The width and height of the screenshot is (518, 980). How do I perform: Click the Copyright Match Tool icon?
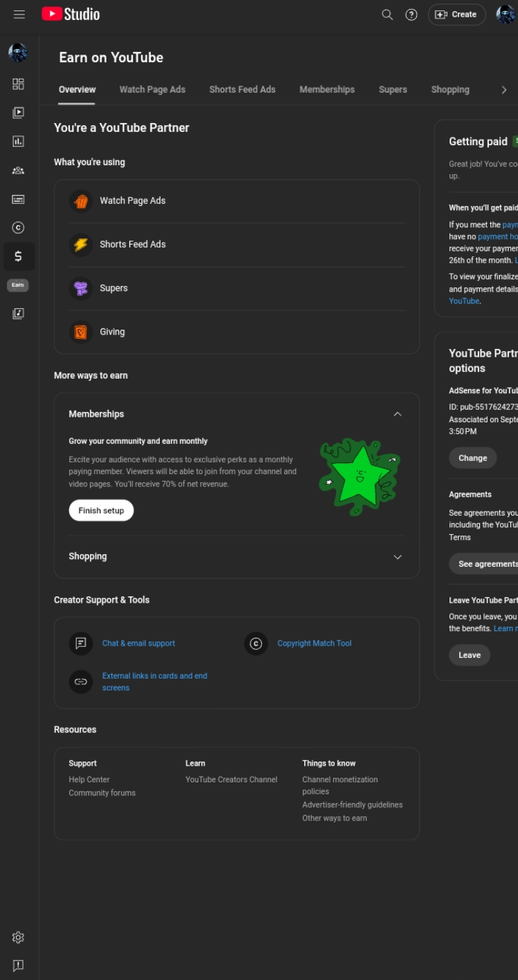(256, 643)
